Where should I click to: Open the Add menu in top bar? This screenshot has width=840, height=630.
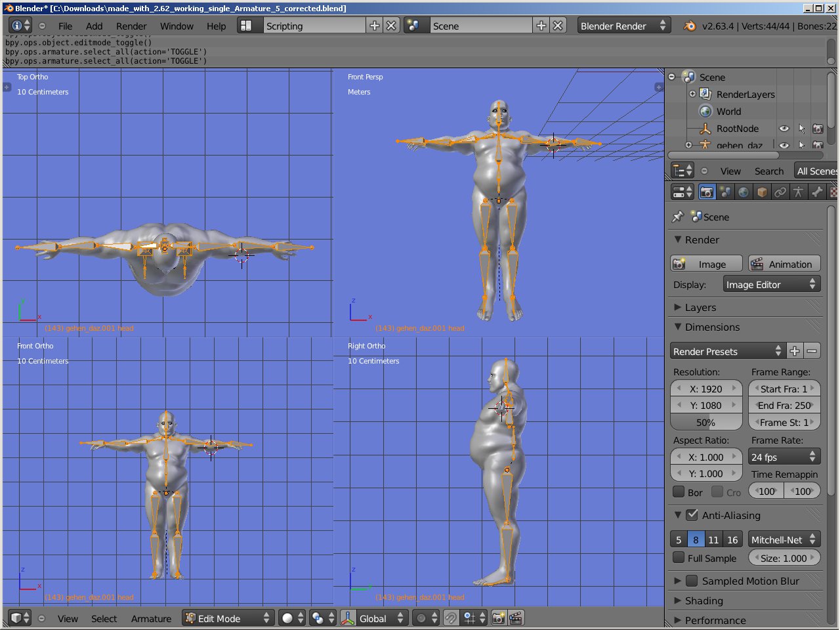point(94,26)
